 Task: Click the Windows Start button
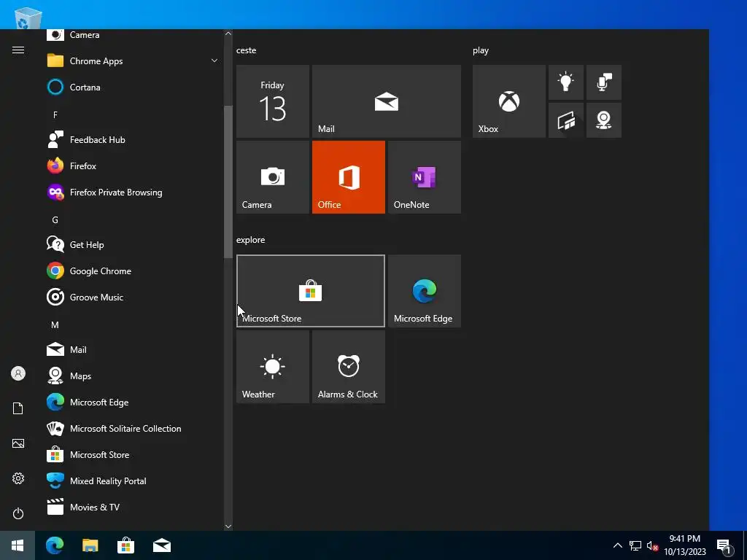[x=18, y=545]
